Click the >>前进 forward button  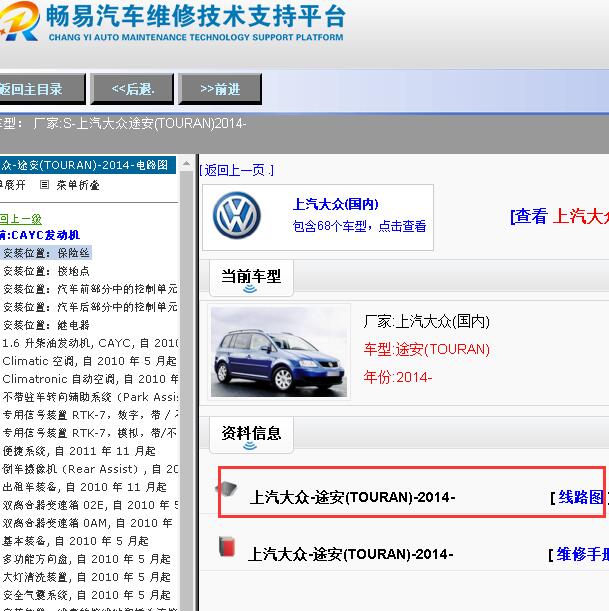tap(220, 89)
